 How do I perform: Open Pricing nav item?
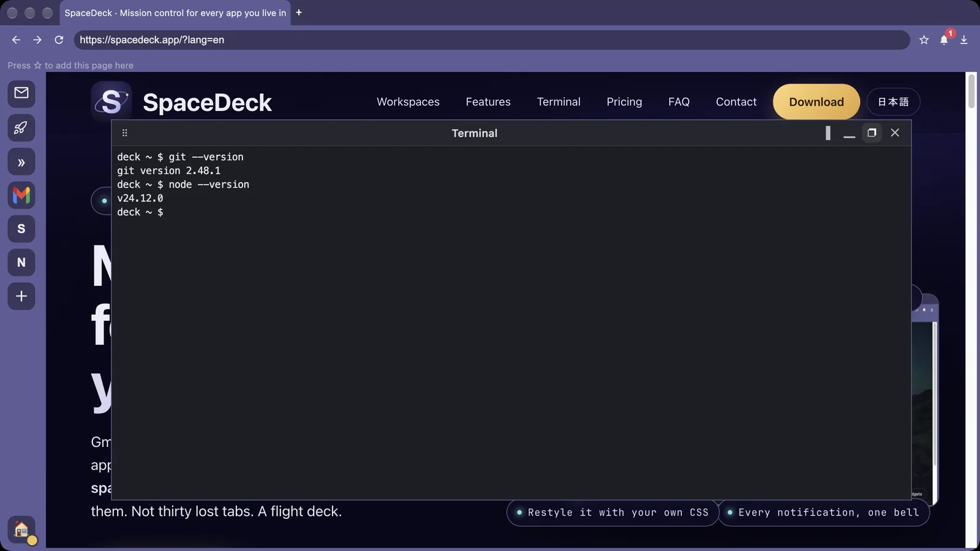[624, 102]
